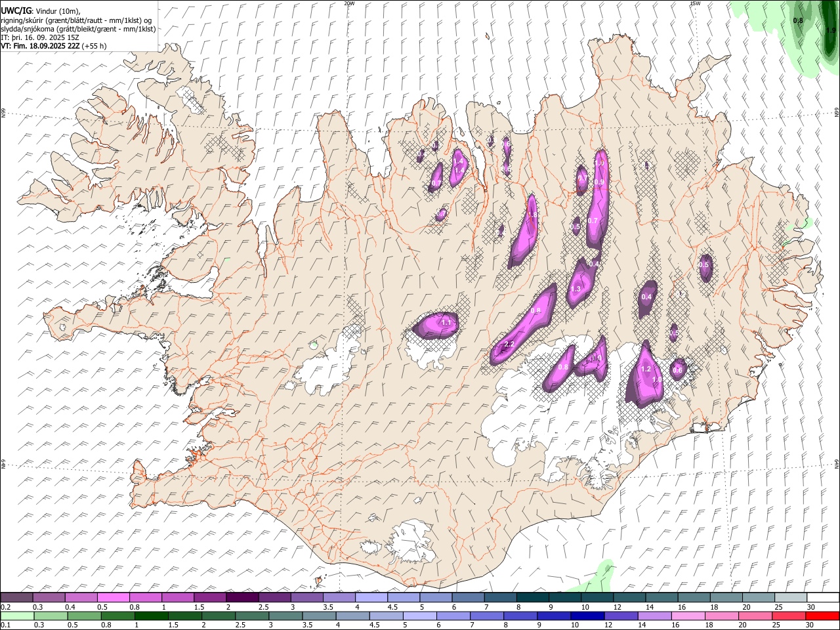Click the light gray swatch labeled 25, top row
This screenshot has height=630, width=840.
(x=791, y=598)
